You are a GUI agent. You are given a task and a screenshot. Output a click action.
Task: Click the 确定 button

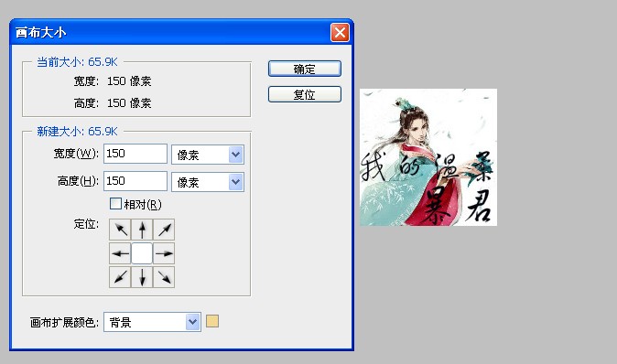point(305,69)
